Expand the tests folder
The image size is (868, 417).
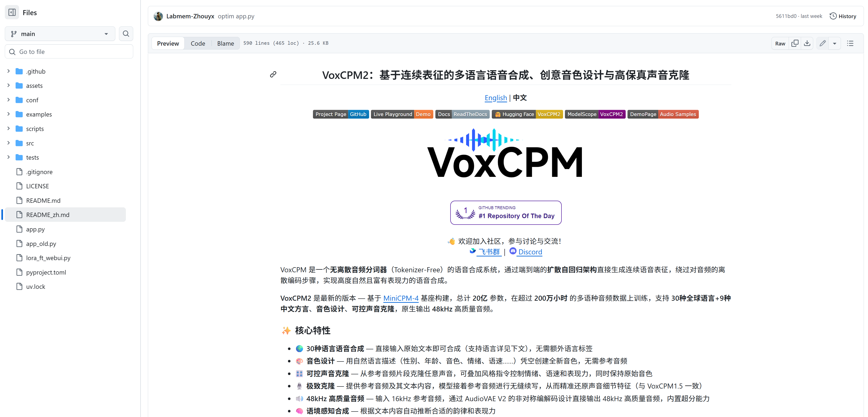9,157
